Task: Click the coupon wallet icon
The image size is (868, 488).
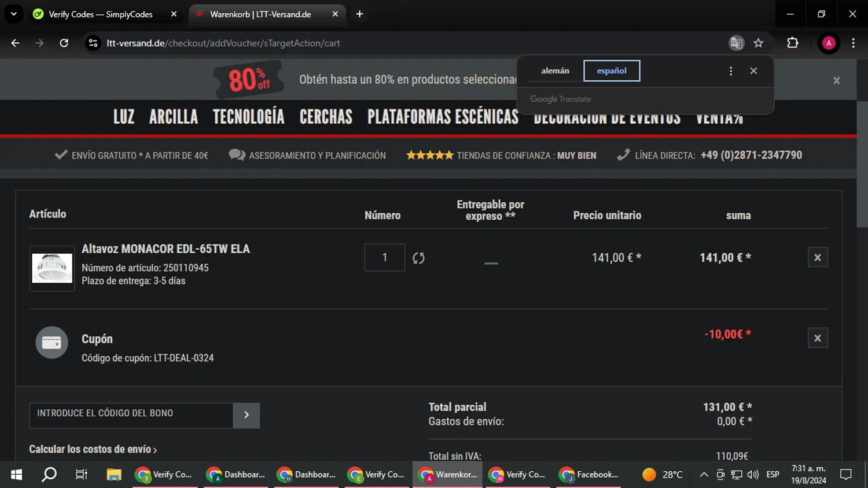Action: coord(52,342)
